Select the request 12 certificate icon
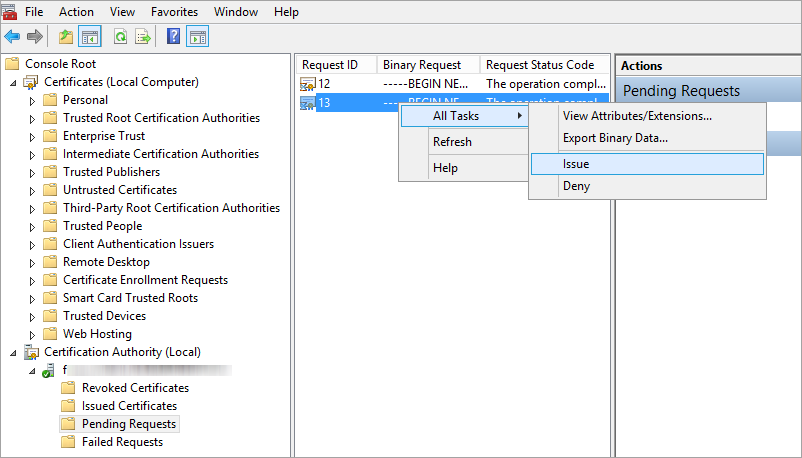Viewport: 802px width, 458px height. pos(307,84)
